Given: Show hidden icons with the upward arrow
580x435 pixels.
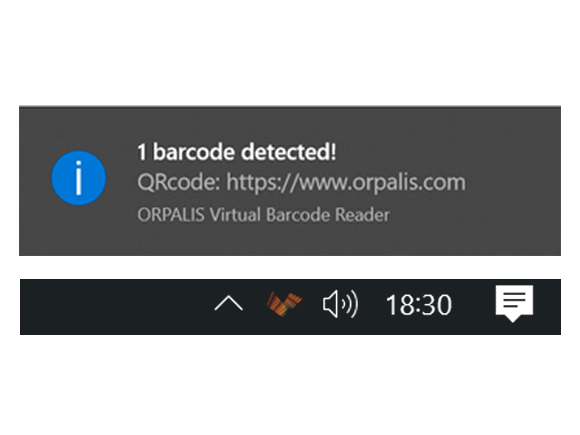Looking at the screenshot, I should [x=229, y=303].
